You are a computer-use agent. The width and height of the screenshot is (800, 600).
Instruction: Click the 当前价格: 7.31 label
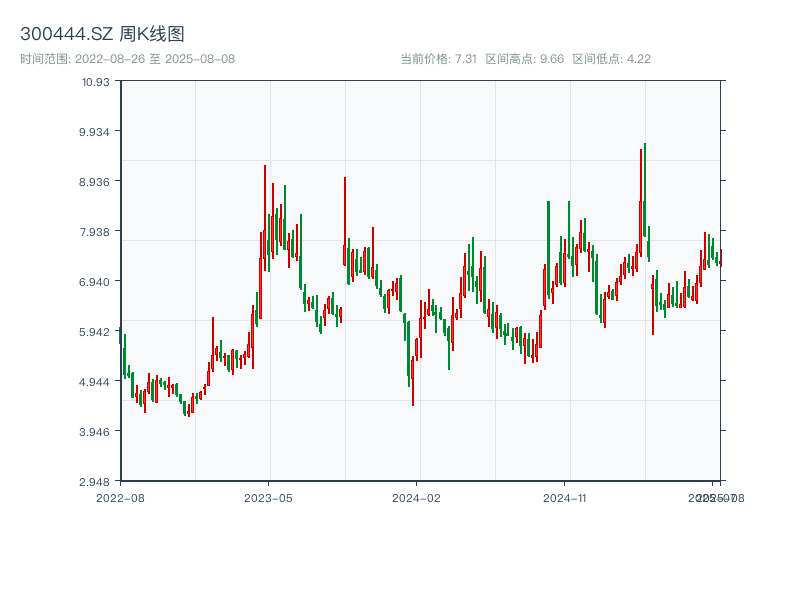tap(438, 59)
